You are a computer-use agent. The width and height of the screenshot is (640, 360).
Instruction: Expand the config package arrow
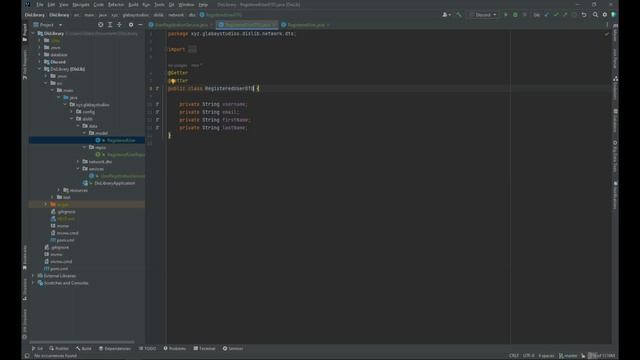point(72,111)
